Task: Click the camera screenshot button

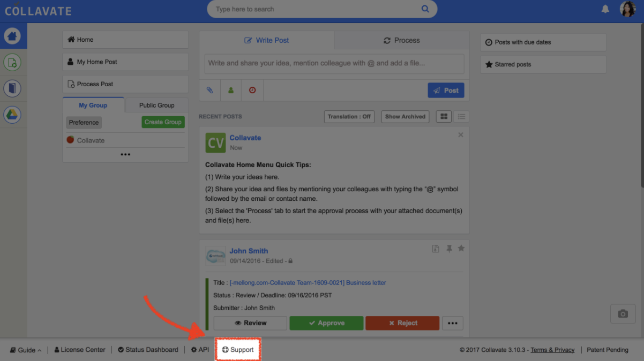Action: (x=623, y=314)
